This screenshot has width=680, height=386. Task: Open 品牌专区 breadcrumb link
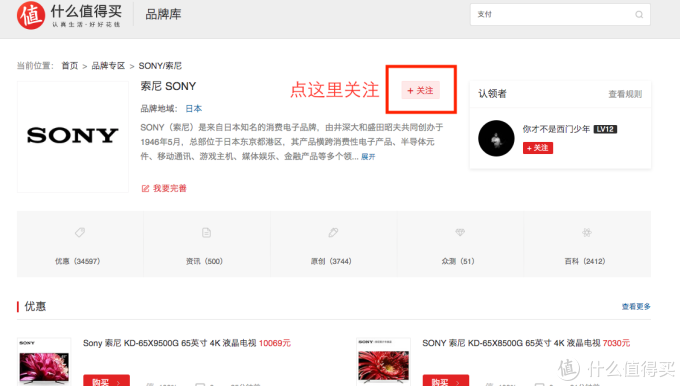(x=108, y=65)
